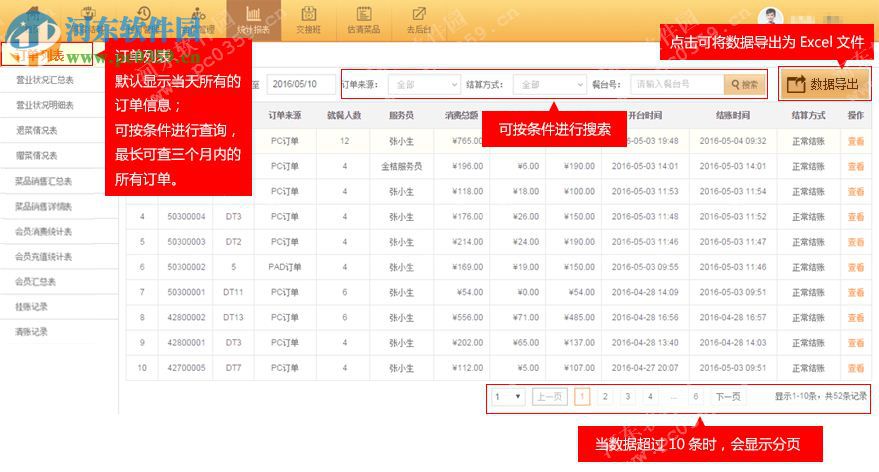Click the 搜索 magnifier search button
The height and width of the screenshot is (472, 879).
pos(744,85)
